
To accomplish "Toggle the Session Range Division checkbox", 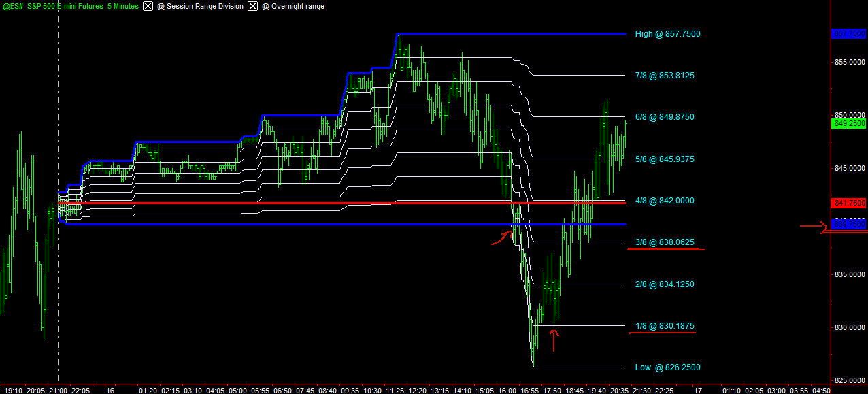I will click(148, 6).
